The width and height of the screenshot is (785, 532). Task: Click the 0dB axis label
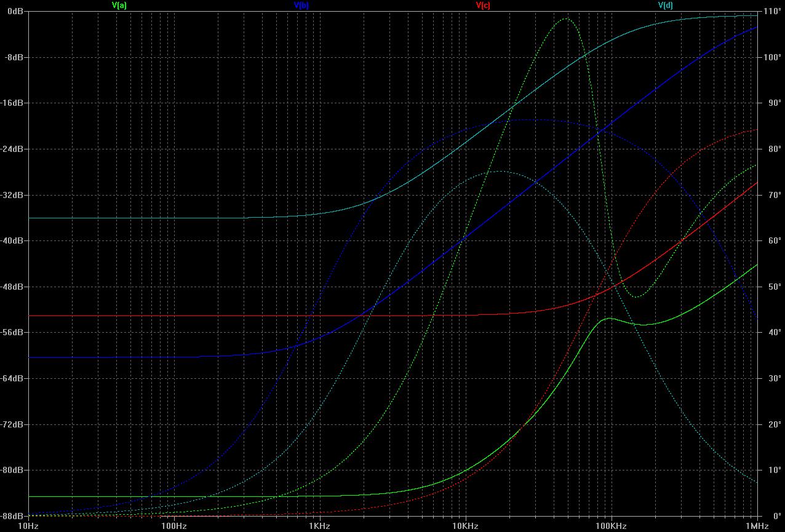point(15,12)
